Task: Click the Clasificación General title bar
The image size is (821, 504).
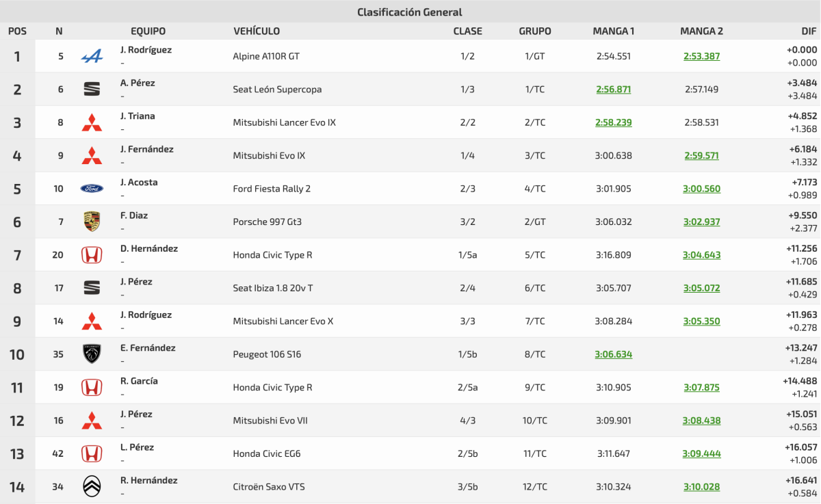Action: pyautogui.click(x=410, y=12)
